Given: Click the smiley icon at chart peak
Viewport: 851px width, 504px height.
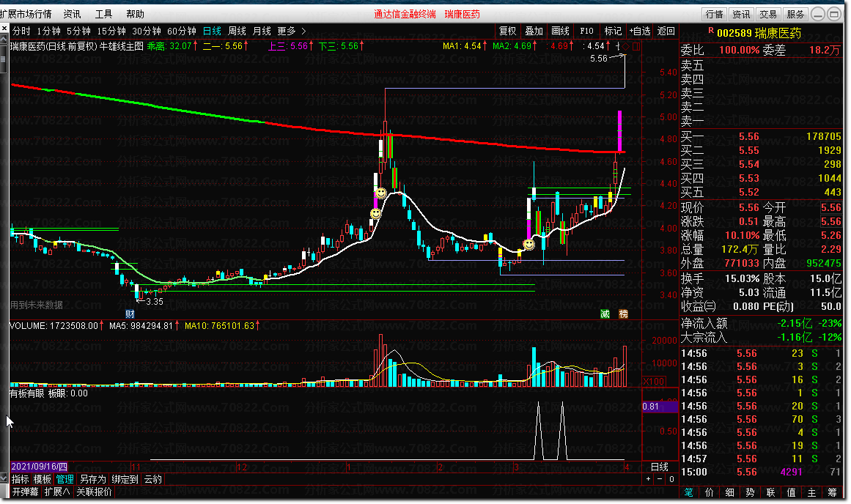Looking at the screenshot, I should coord(381,193).
